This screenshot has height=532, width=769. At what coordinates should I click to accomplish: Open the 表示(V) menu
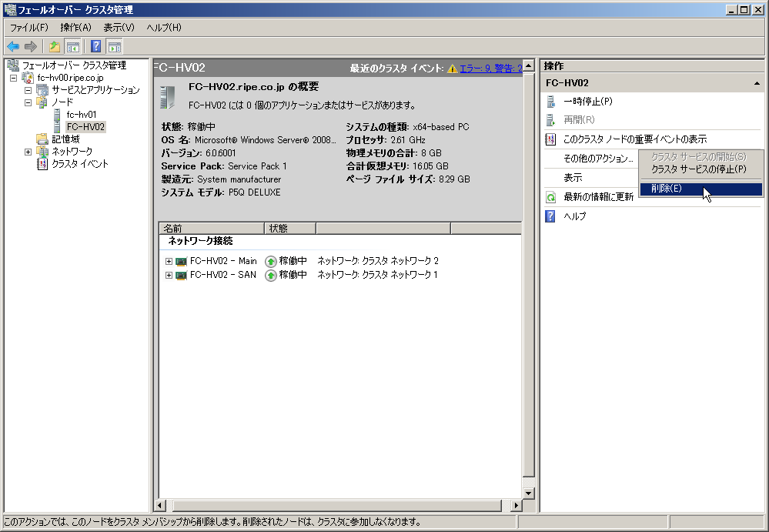click(119, 28)
